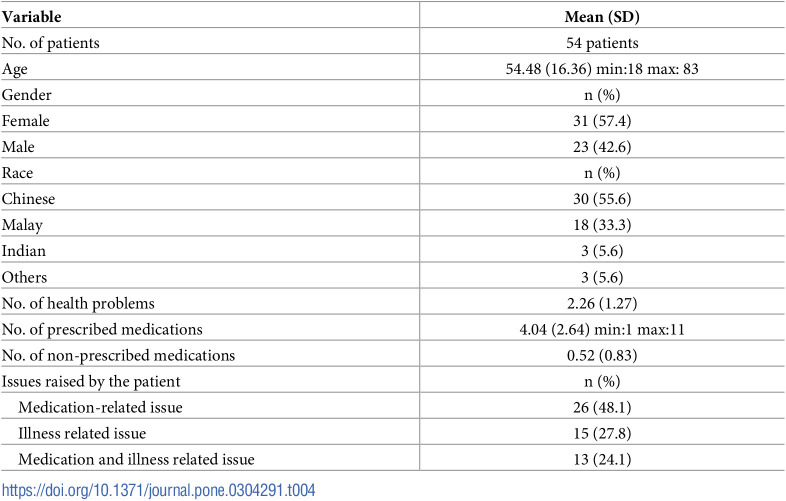Screen dimensions: 786x501
Task: Select the Age row label
Action: point(15,69)
